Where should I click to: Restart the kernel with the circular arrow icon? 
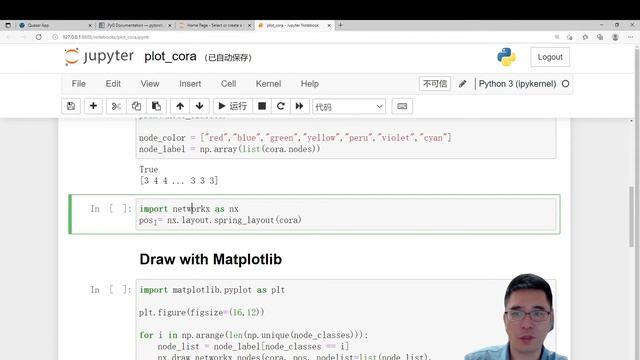click(280, 106)
